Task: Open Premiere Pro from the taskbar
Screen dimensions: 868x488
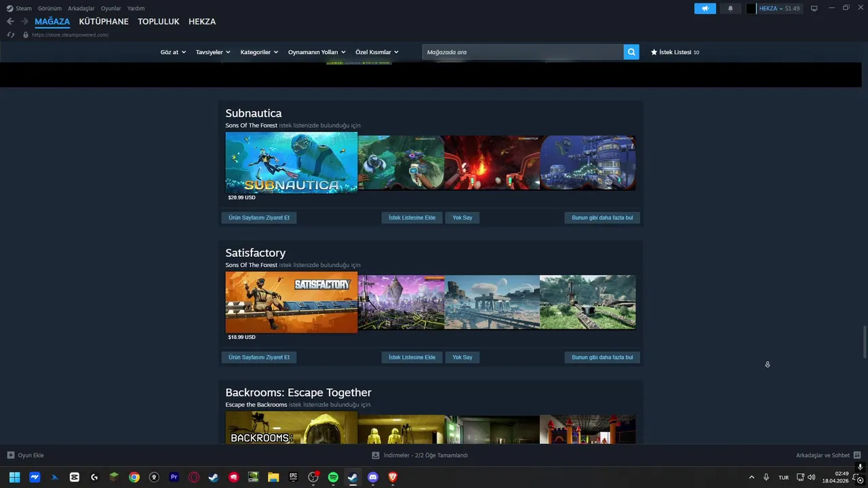Action: click(174, 477)
